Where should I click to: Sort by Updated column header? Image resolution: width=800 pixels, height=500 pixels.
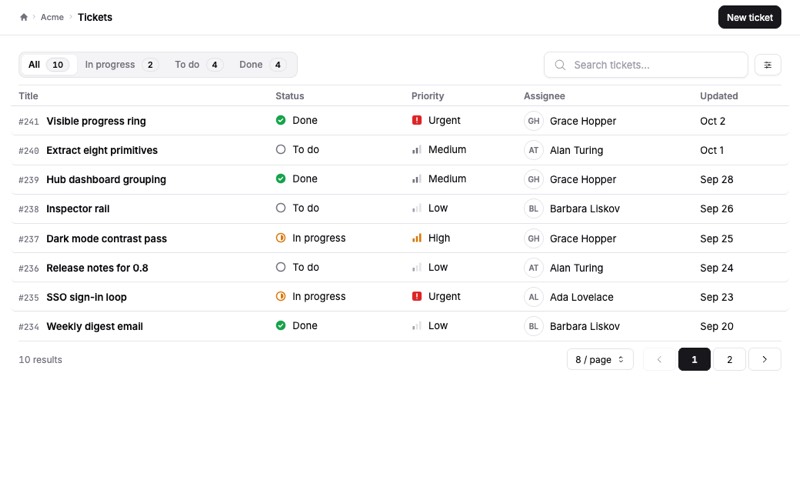point(719,96)
